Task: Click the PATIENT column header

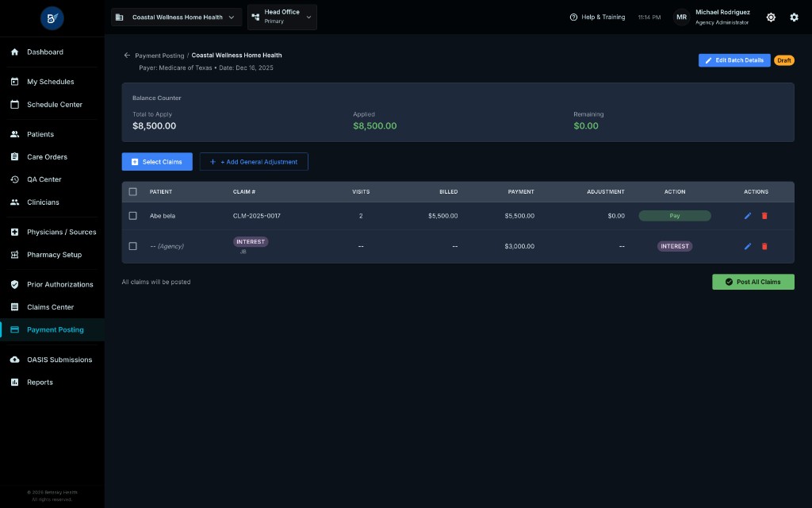Action: pos(160,192)
